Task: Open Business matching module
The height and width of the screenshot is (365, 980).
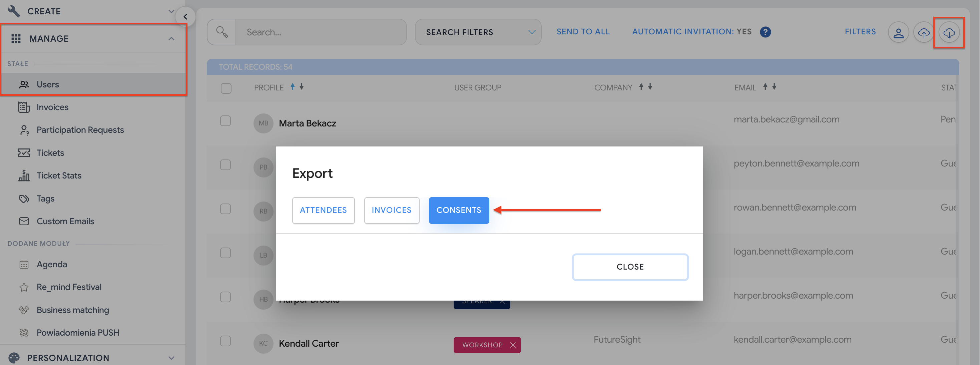Action: [x=73, y=310]
